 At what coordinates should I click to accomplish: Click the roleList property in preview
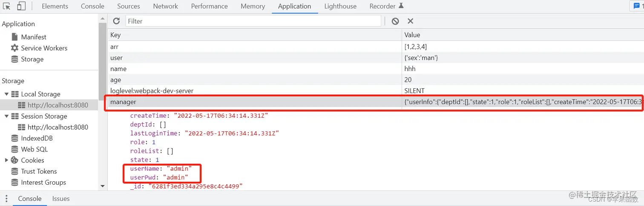tap(152, 151)
